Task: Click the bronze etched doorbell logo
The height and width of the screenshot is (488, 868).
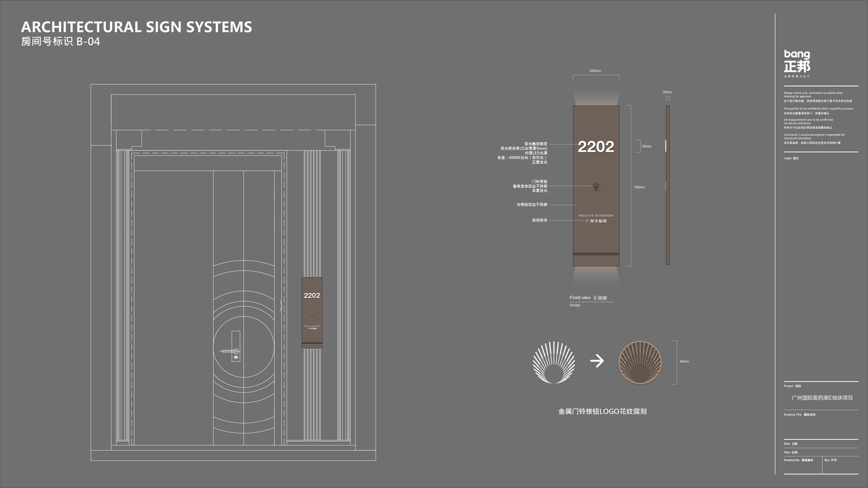Action: [640, 363]
